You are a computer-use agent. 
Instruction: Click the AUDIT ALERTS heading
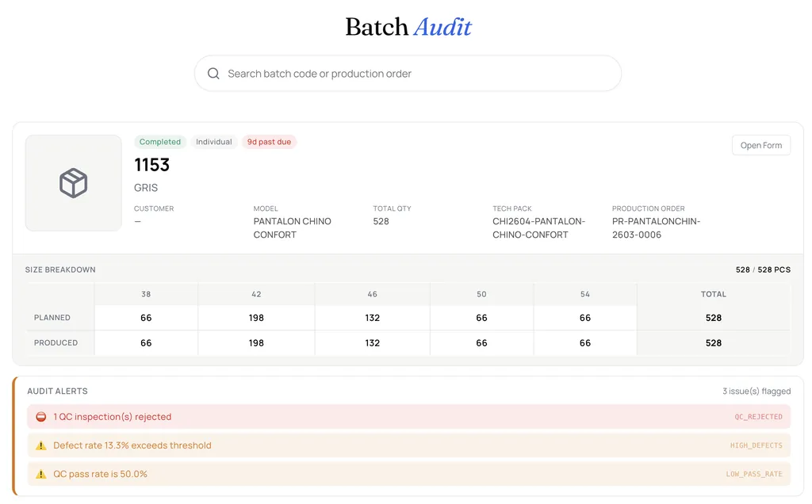pyautogui.click(x=57, y=391)
